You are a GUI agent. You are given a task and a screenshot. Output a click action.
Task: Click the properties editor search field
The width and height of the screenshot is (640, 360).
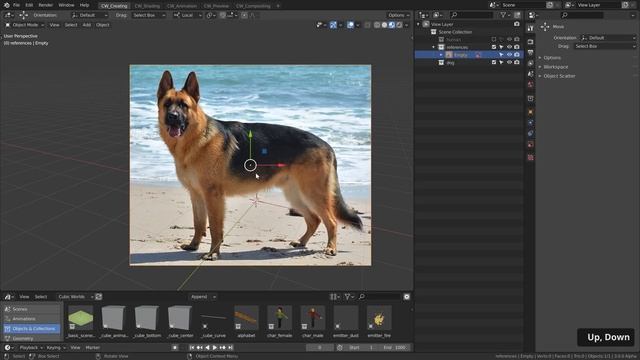pos(582,15)
